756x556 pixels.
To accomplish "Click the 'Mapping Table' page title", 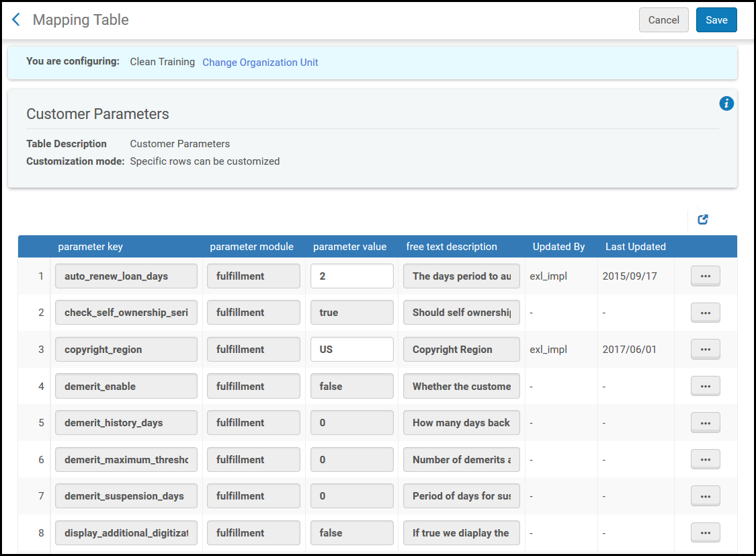I will (81, 19).
